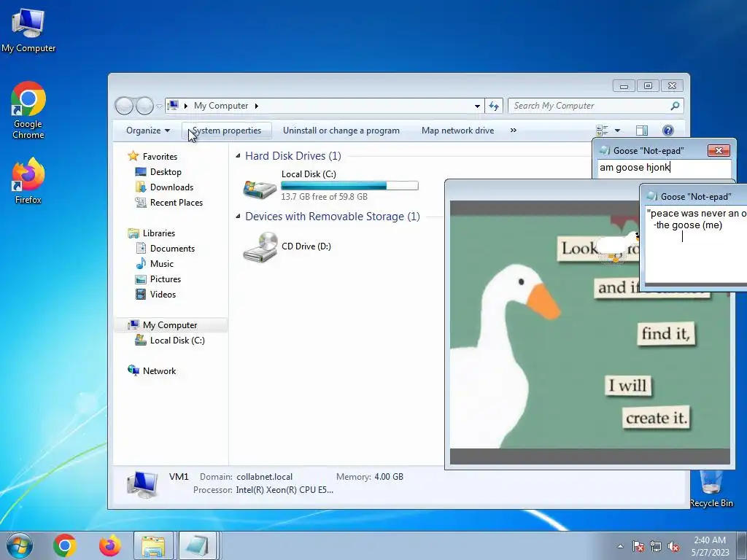The image size is (747, 560).
Task: Click Uninstall or change a program
Action: tap(341, 131)
